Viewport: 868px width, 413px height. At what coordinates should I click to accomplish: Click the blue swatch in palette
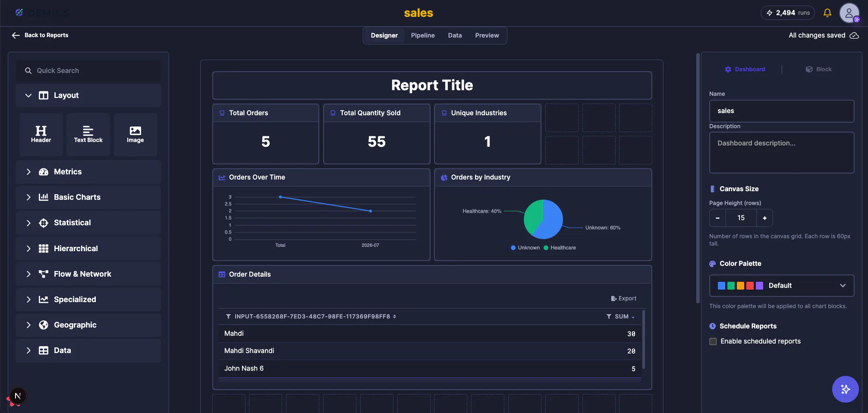(x=721, y=286)
